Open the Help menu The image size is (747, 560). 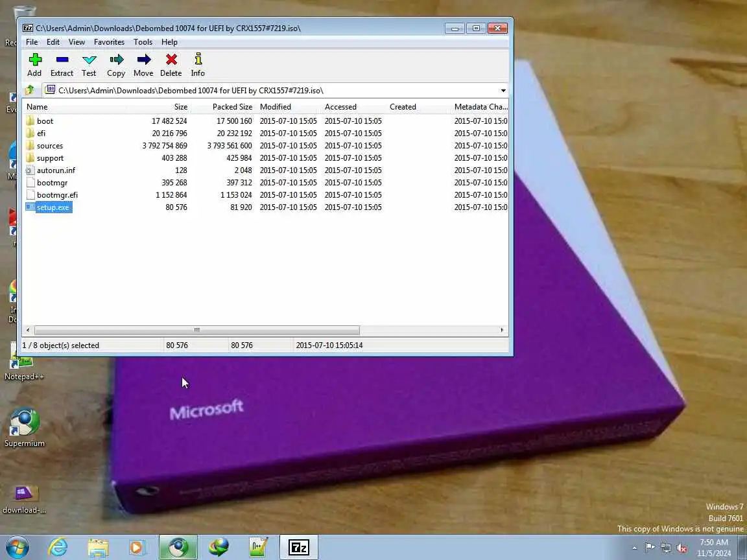point(169,42)
